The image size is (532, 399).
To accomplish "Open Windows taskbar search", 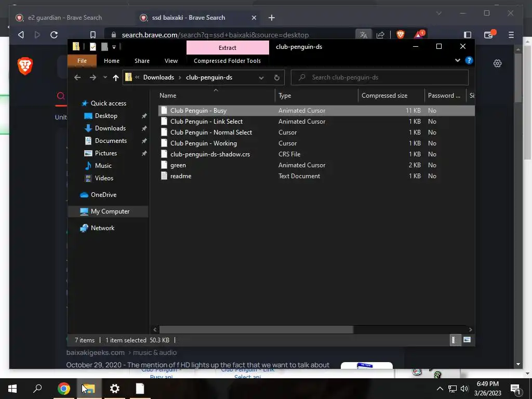I will coord(37,389).
